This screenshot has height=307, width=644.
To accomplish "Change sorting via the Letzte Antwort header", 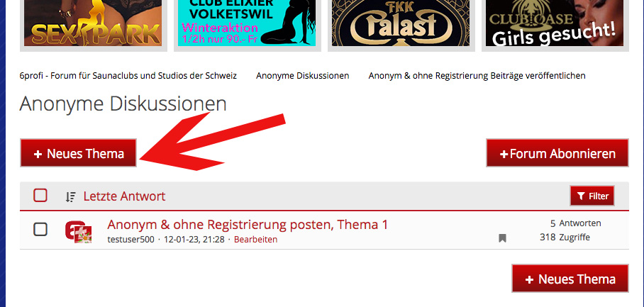I will point(124,196).
